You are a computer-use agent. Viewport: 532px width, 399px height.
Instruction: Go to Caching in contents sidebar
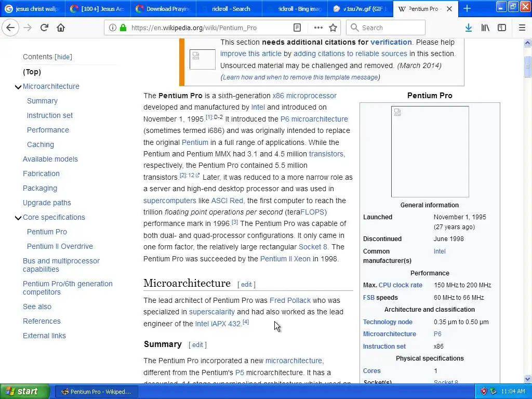click(x=41, y=144)
